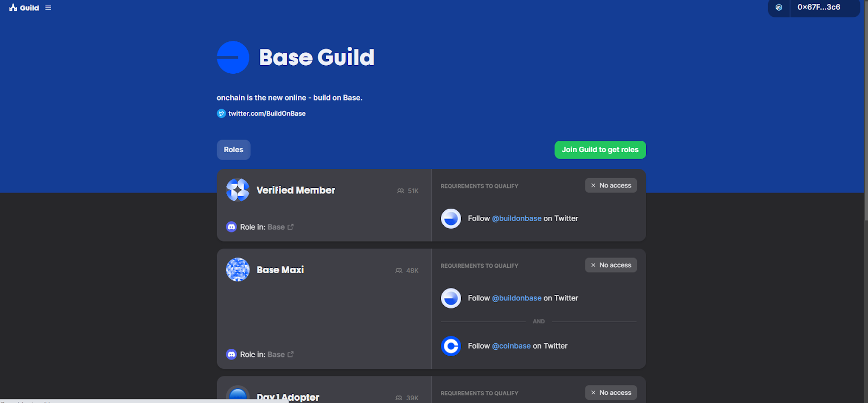This screenshot has width=868, height=403.
Task: Click the Base Guild title heading
Action: pyautogui.click(x=317, y=58)
